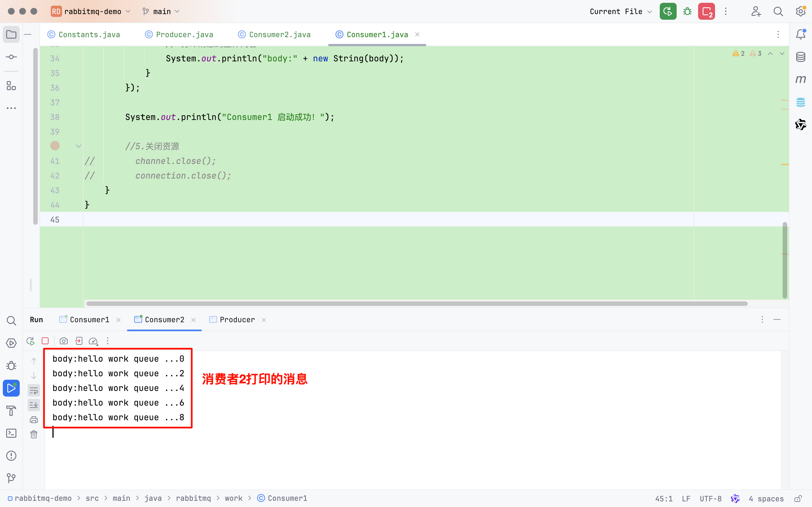Click the thread dump camera icon
812x507 pixels.
click(x=63, y=341)
